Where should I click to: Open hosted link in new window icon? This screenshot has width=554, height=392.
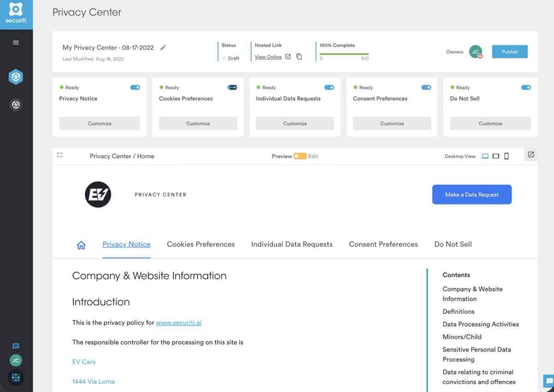[288, 57]
